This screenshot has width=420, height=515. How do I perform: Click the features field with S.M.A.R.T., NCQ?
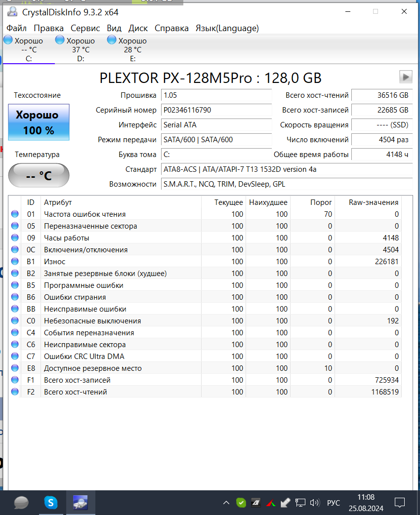pyautogui.click(x=287, y=184)
